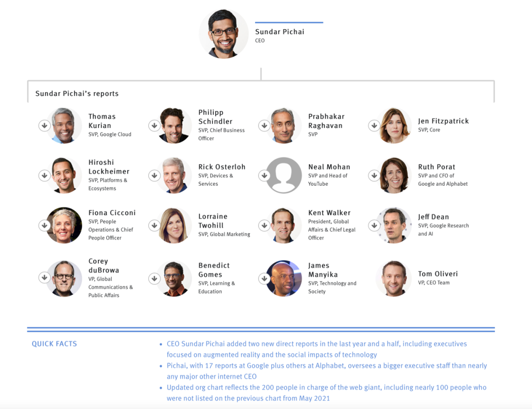Click the name Corey duBrowa
Image resolution: width=532 pixels, height=409 pixels.
103,266
